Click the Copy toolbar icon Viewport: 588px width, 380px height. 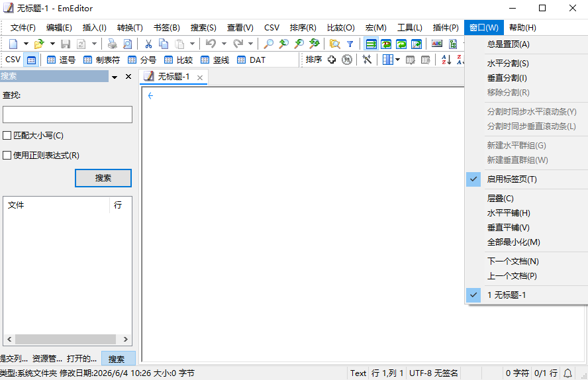click(164, 44)
